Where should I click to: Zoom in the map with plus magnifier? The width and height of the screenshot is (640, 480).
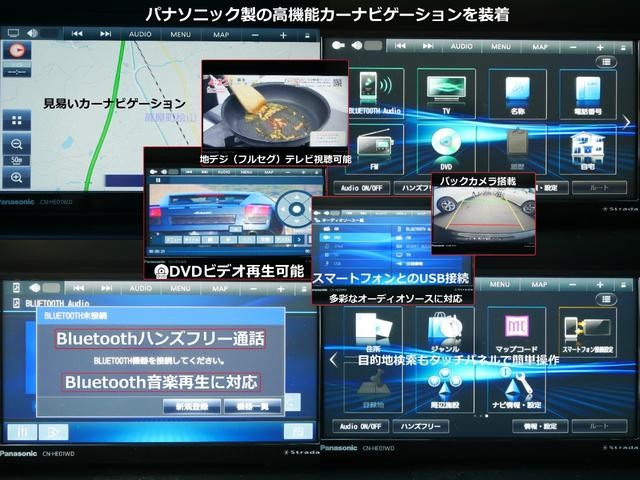pyautogui.click(x=17, y=178)
